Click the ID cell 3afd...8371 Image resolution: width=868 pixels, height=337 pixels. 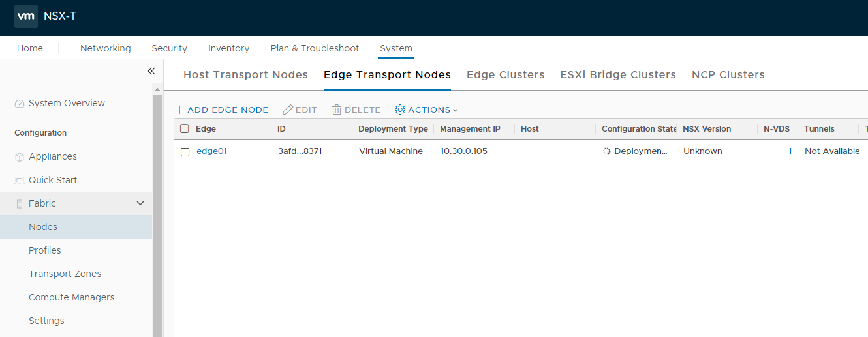pos(300,151)
